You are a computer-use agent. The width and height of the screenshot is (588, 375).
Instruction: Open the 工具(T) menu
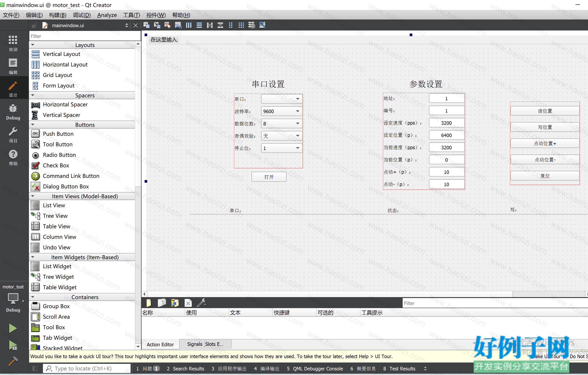tap(132, 15)
